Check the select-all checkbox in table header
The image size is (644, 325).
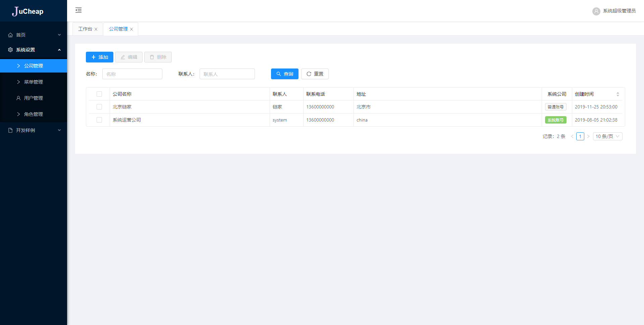tap(99, 94)
